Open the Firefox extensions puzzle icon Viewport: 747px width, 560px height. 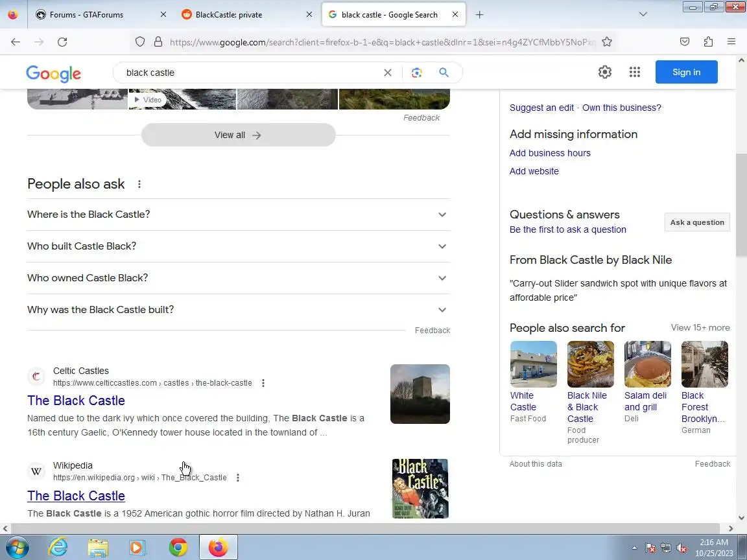click(x=708, y=42)
